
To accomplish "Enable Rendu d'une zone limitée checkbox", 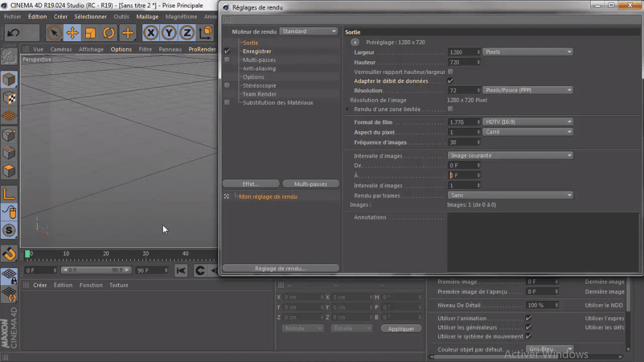I will [x=451, y=109].
